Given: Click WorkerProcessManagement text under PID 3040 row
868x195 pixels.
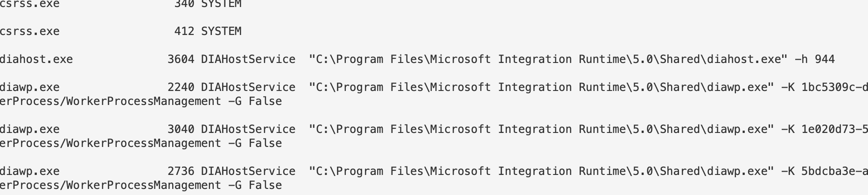Looking at the screenshot, I should 144,144.
